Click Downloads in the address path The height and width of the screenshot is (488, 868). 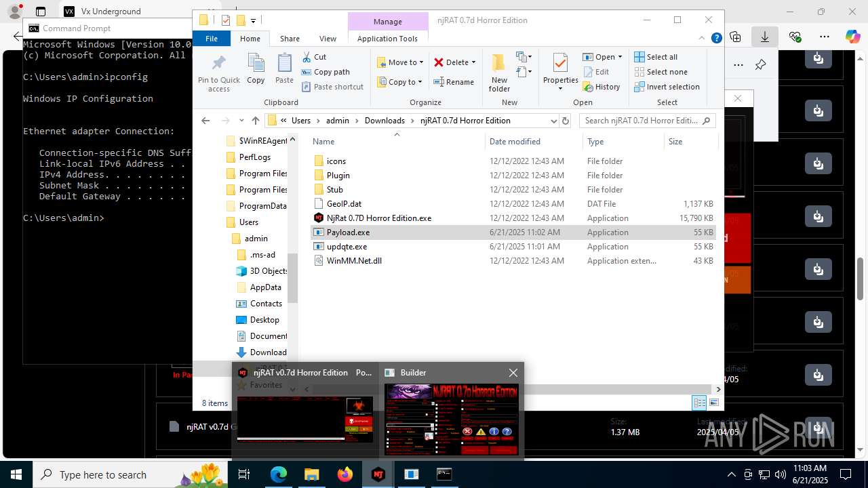384,121
